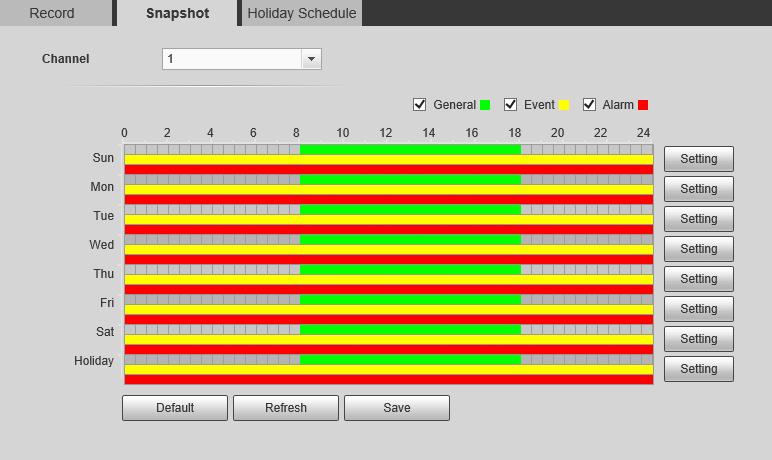Click the yellow Event color swatch
772x460 pixels.
pyautogui.click(x=564, y=105)
